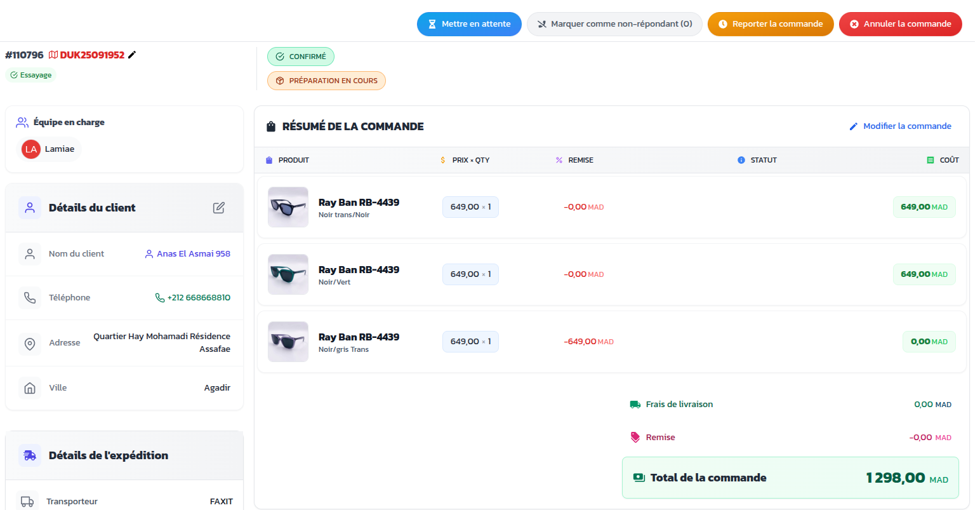Click the Ville home icon

30,388
